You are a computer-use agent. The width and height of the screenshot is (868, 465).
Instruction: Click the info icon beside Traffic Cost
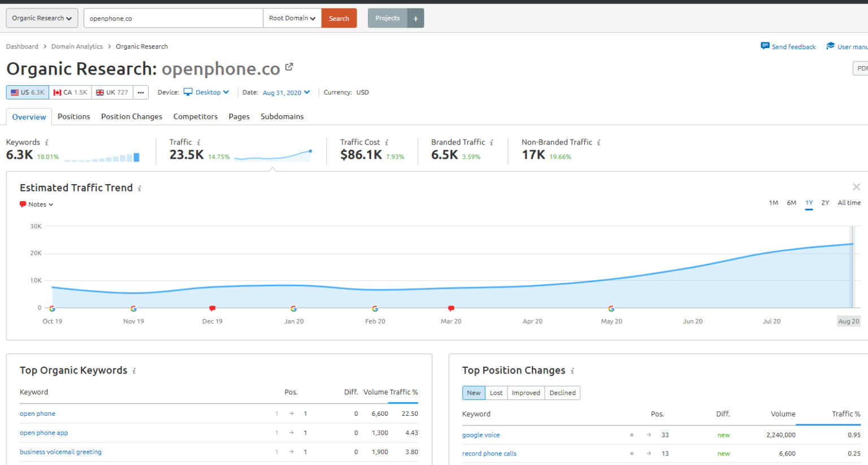(387, 142)
